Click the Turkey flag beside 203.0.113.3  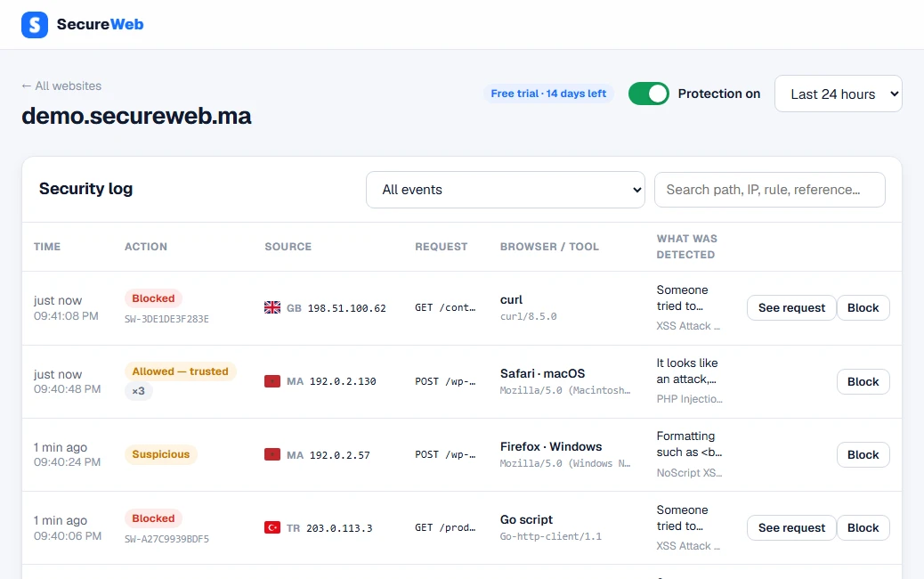pyautogui.click(x=272, y=527)
